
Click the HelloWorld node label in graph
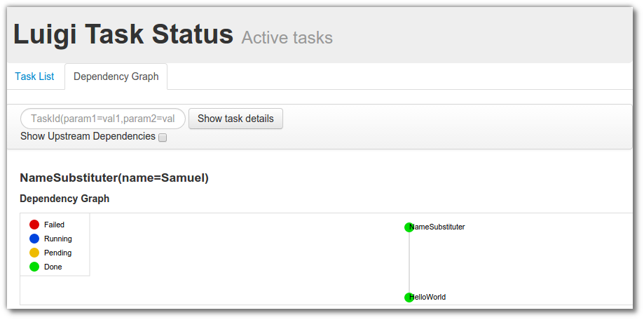point(427,297)
